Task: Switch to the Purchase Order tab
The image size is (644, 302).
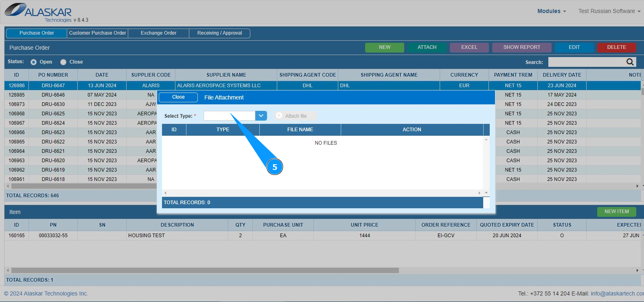Action: (x=37, y=33)
